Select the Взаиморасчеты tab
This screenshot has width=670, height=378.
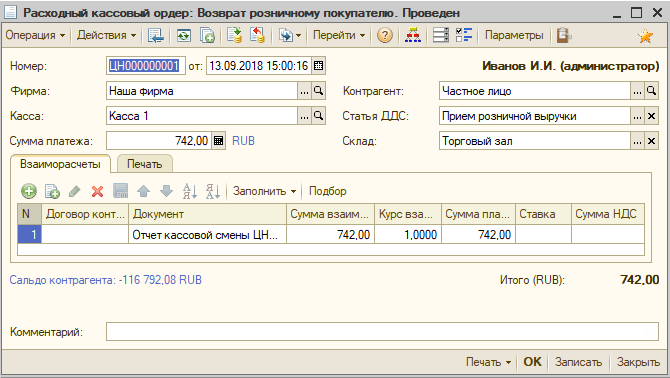[x=60, y=164]
